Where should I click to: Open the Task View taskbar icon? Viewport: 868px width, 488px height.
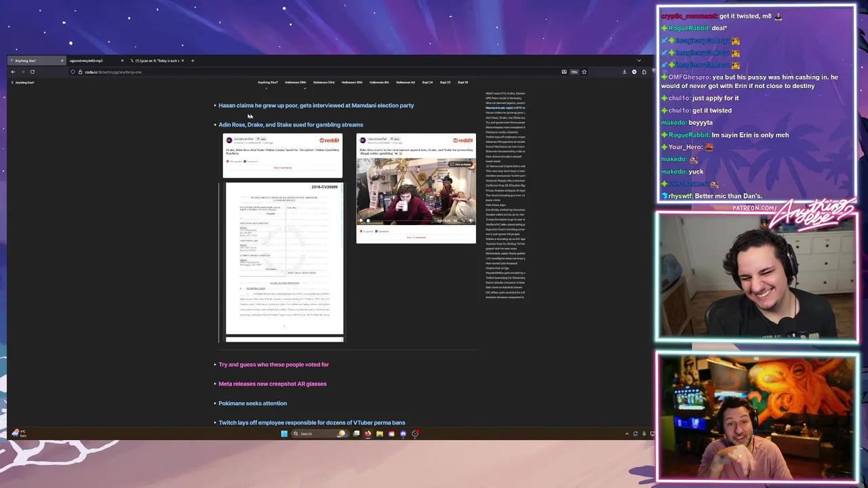pyautogui.click(x=356, y=434)
